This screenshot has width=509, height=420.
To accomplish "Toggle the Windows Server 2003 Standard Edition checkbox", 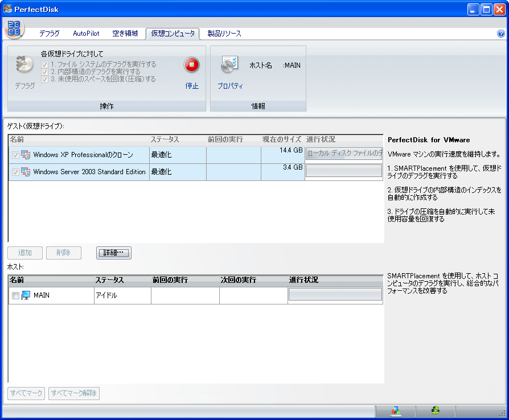I will tap(15, 172).
